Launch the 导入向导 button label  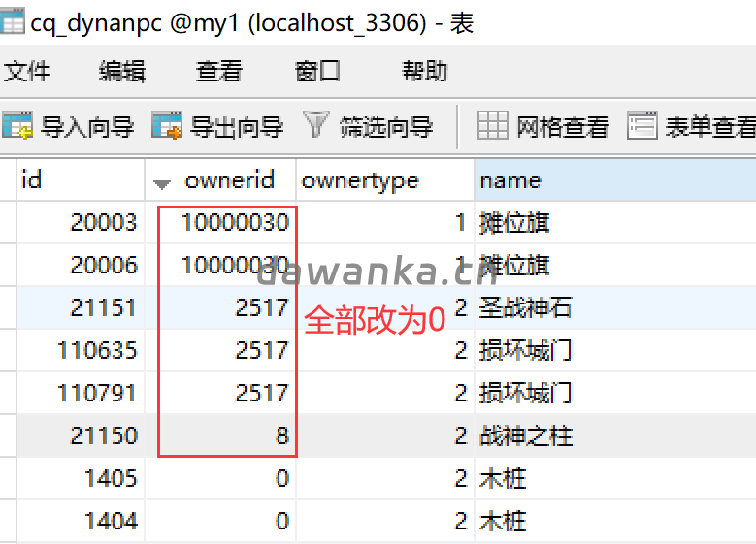[x=87, y=127]
